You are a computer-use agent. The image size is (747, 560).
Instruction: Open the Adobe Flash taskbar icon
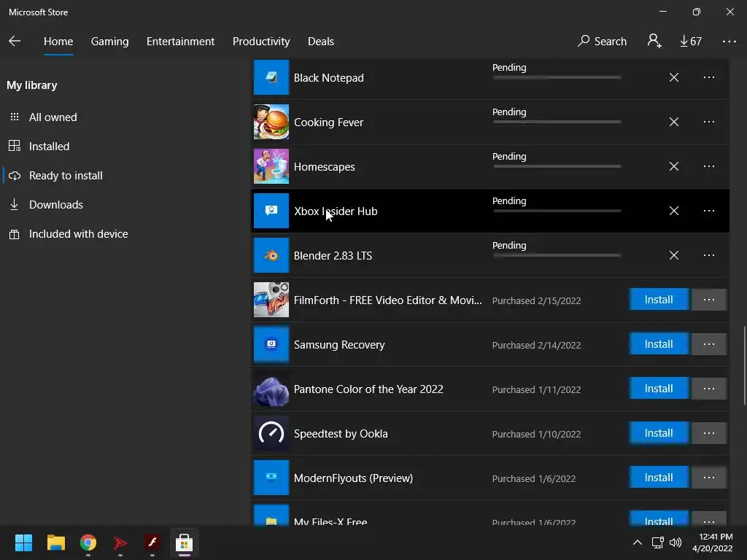152,542
